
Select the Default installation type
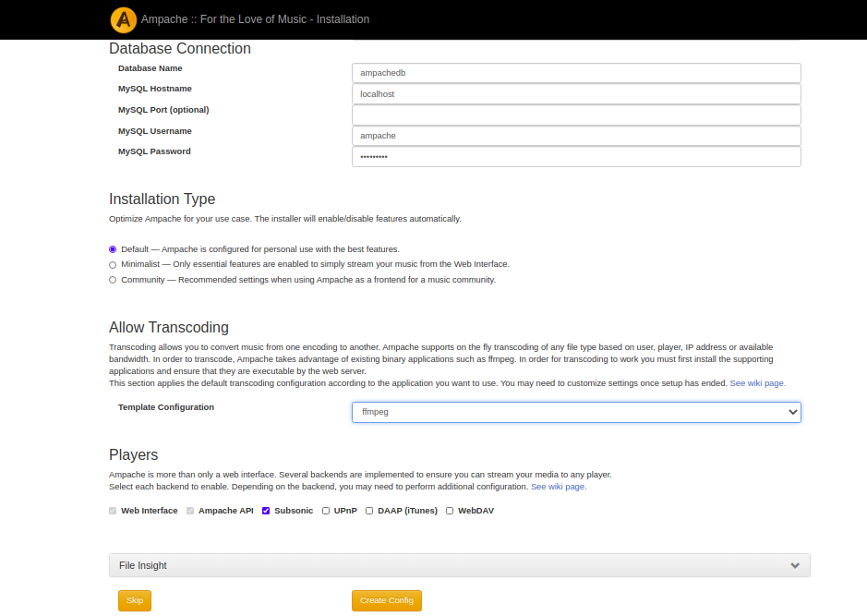pos(113,249)
